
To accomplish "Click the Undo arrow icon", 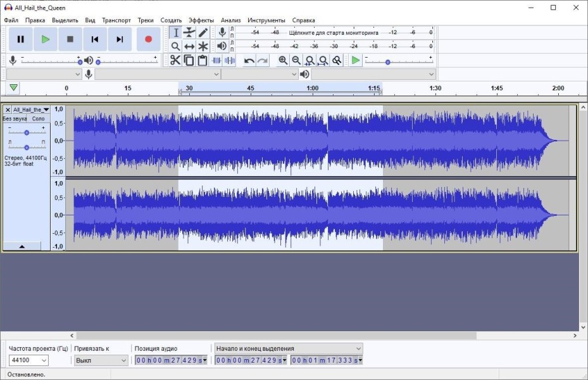I will [249, 60].
